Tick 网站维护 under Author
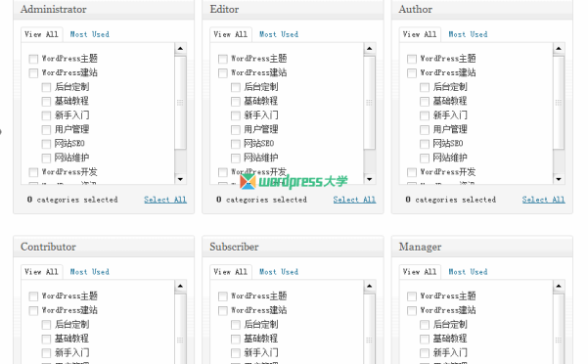 pos(425,159)
